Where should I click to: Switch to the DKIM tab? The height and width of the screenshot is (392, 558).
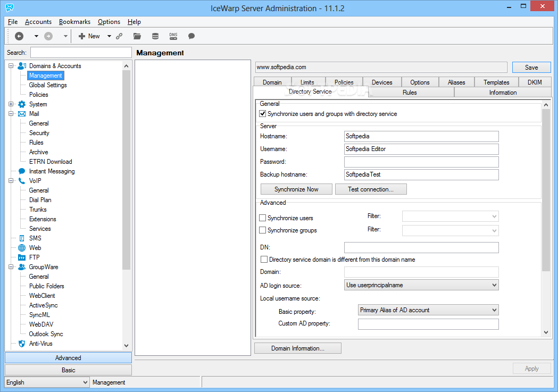pos(535,82)
